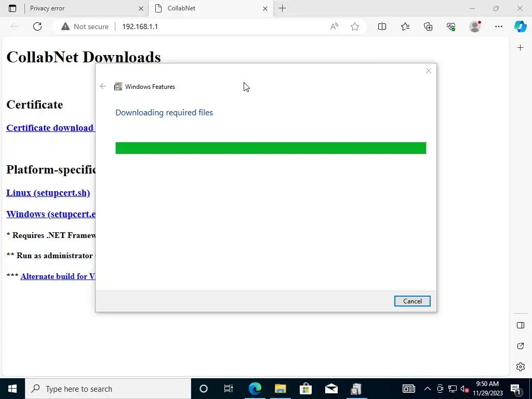This screenshot has height=399, width=532.
Task: Open link in new window sidebar icon
Action: point(520,346)
